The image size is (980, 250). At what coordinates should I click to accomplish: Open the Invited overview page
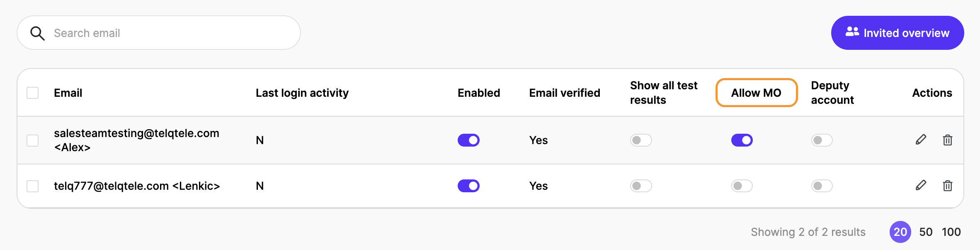click(x=897, y=33)
